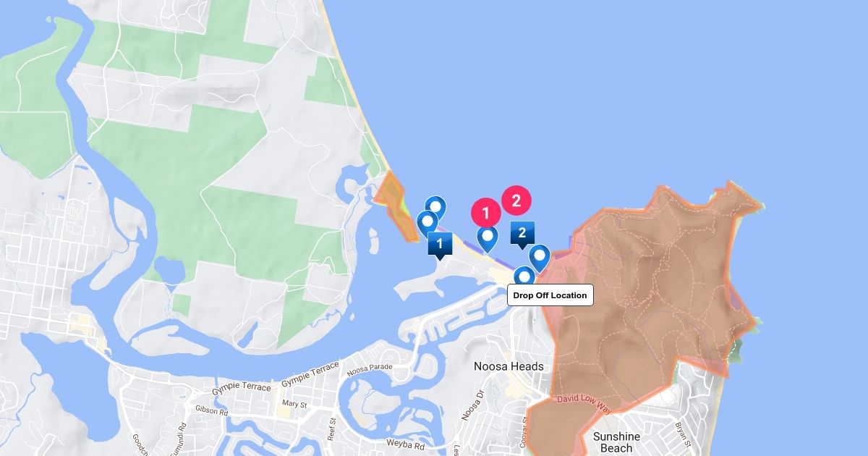Viewport: 868px width, 456px height.
Task: Click the blue pin just below flag 2
Action: point(539,258)
